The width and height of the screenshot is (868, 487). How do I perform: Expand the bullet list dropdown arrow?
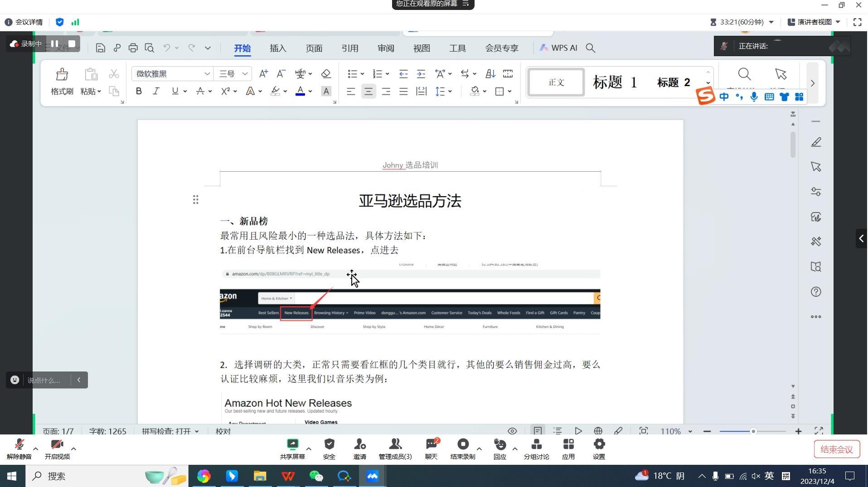click(x=362, y=74)
